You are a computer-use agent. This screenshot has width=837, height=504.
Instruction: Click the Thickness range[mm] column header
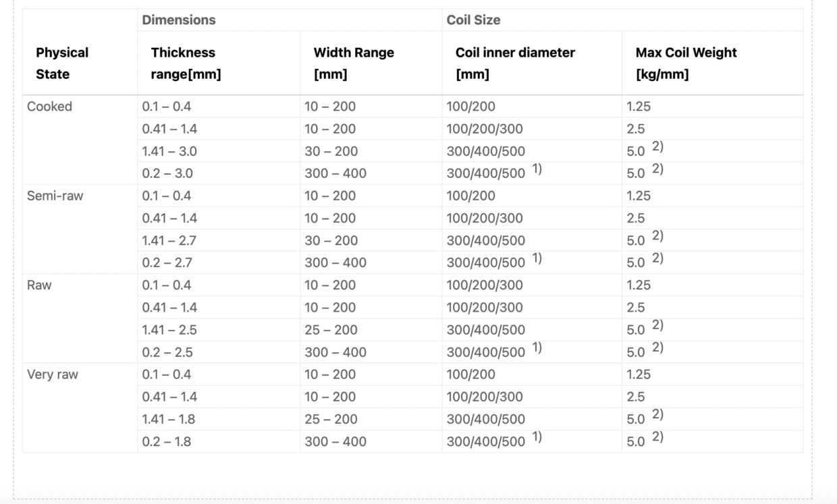[x=186, y=63]
